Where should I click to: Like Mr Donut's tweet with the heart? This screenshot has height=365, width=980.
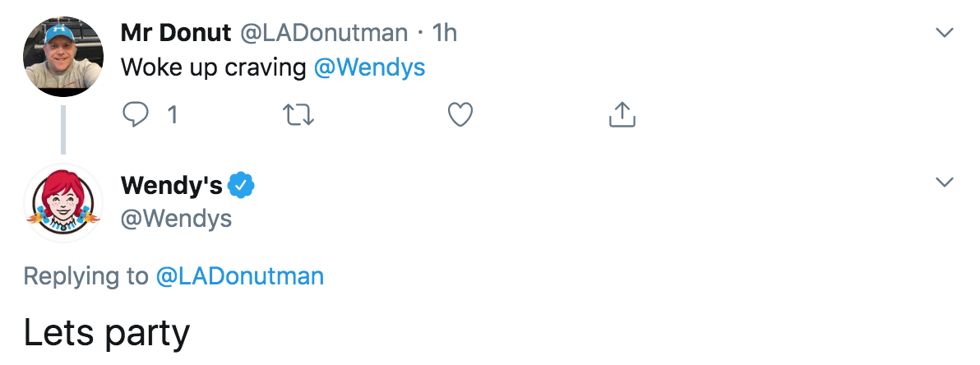[460, 115]
